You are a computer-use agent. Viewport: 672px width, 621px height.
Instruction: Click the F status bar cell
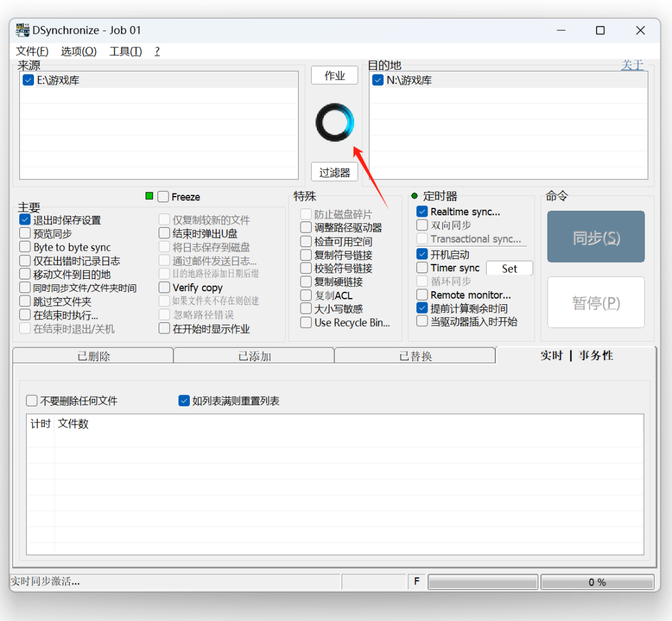pos(416,582)
